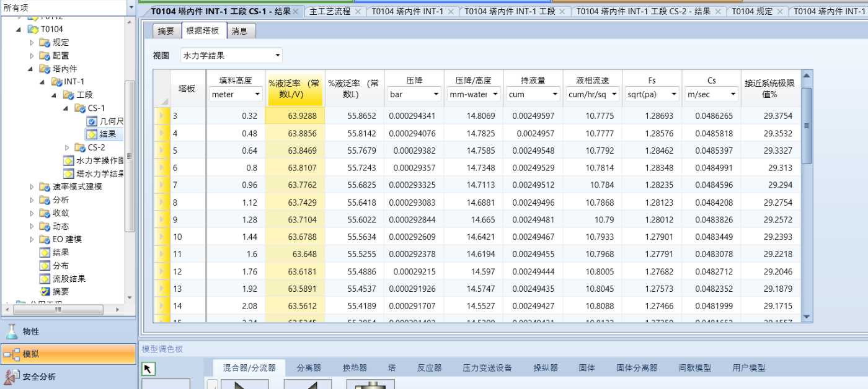Open the 水力学操作图 item in the tree
The width and height of the screenshot is (868, 389).
pyautogui.click(x=69, y=160)
